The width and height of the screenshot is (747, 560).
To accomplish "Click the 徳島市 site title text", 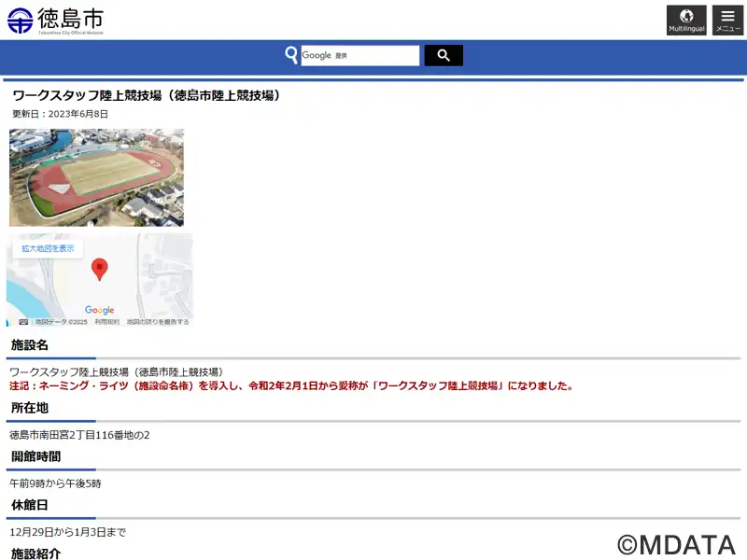I will coord(71,19).
